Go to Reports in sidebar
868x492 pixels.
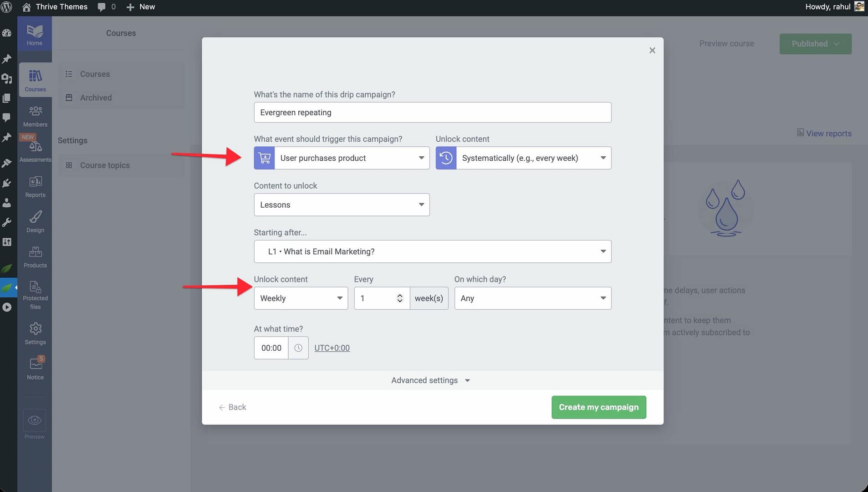[x=35, y=187]
